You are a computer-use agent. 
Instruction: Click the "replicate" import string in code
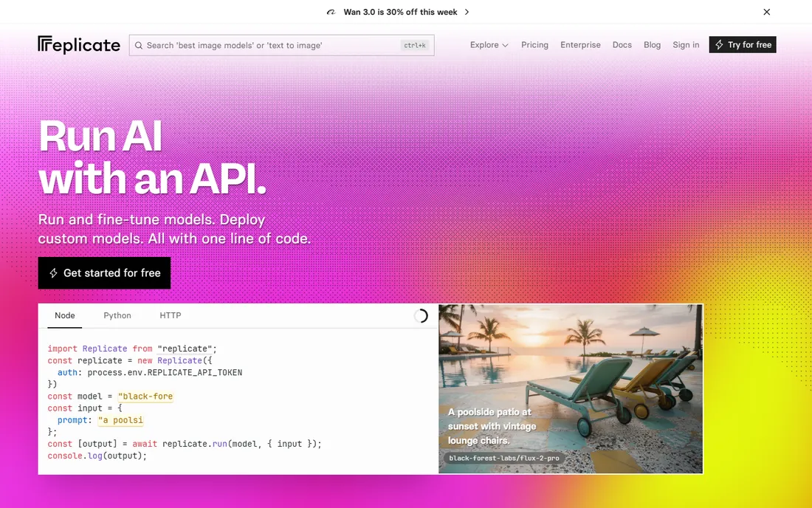[185, 349]
